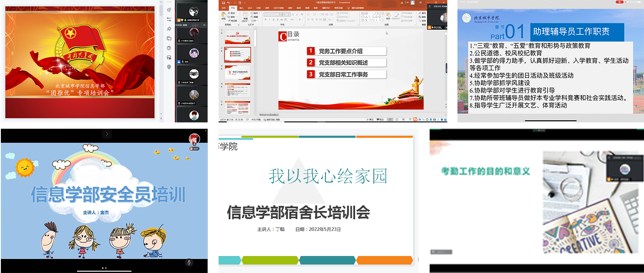Switch to the Design (设计) ribbon tab
This screenshot has width=644, height=273.
click(x=250, y=8)
